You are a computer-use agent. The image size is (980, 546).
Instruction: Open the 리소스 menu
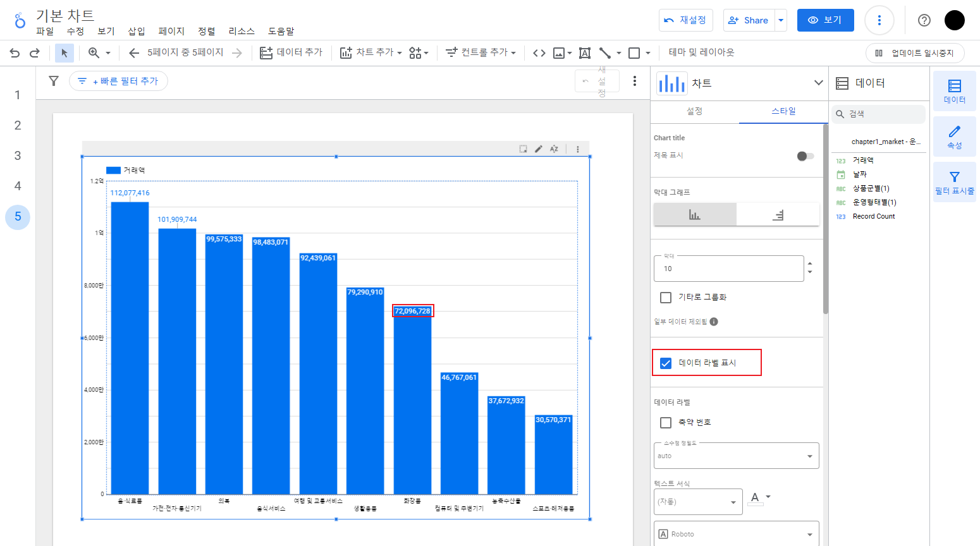(242, 31)
